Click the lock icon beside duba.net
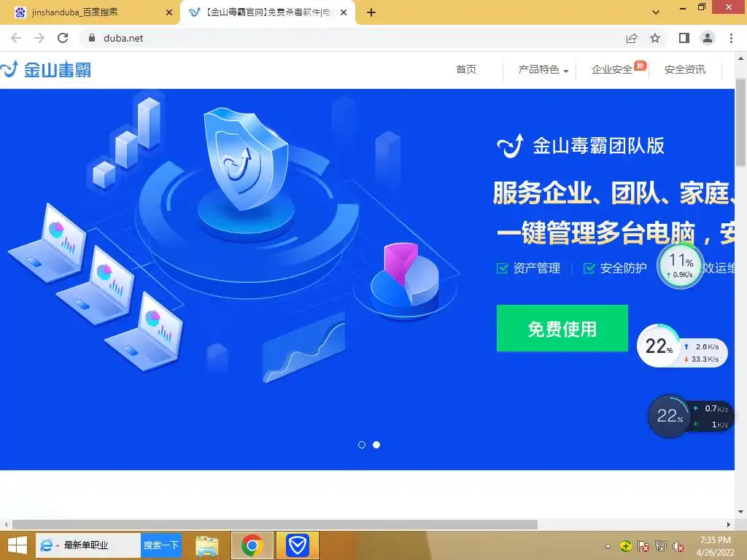Image resolution: width=747 pixels, height=560 pixels. [x=92, y=38]
